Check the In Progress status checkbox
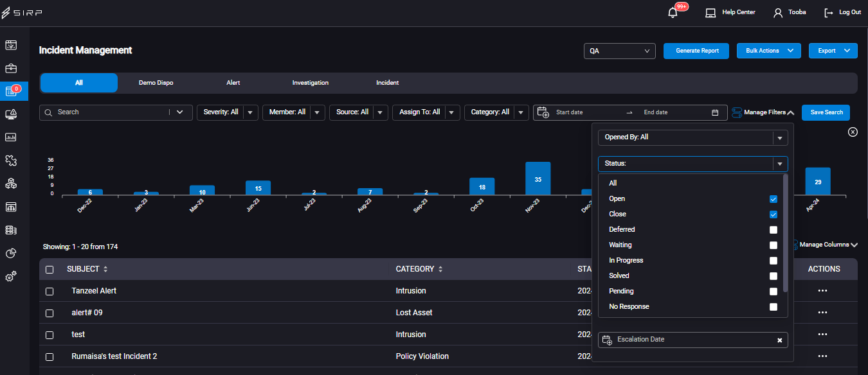 773,261
